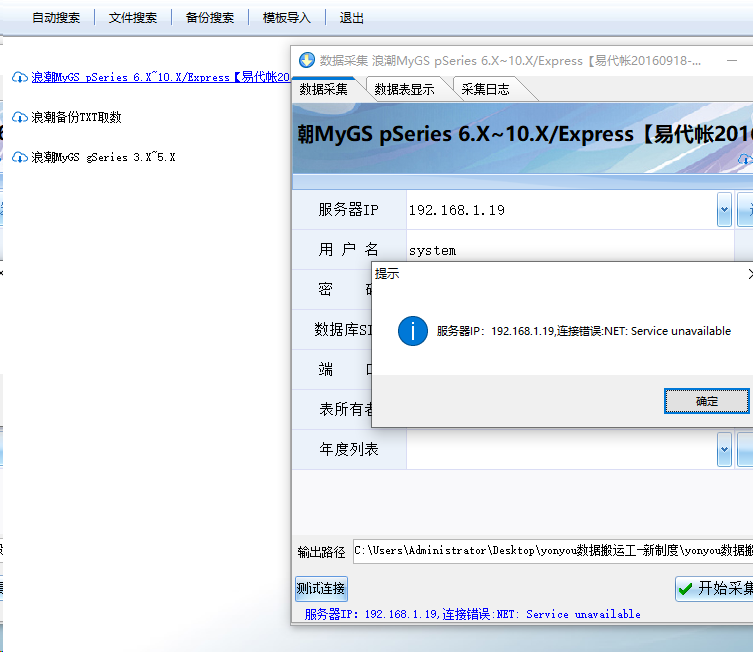Click the 年度列表 combo box field
The image size is (753, 652).
pyautogui.click(x=561, y=449)
